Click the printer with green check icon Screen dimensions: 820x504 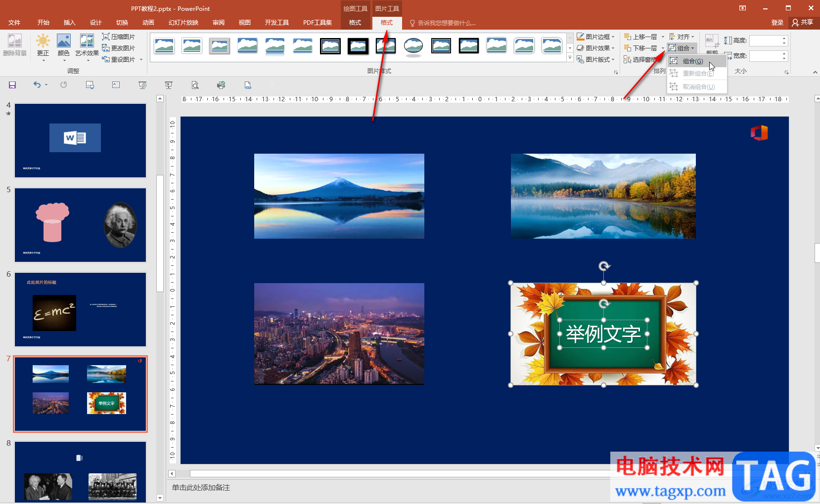(x=221, y=85)
